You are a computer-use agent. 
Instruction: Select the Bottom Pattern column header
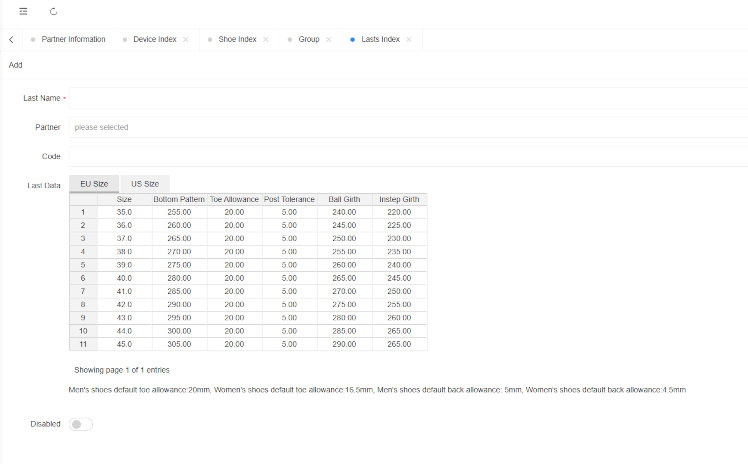(x=179, y=200)
